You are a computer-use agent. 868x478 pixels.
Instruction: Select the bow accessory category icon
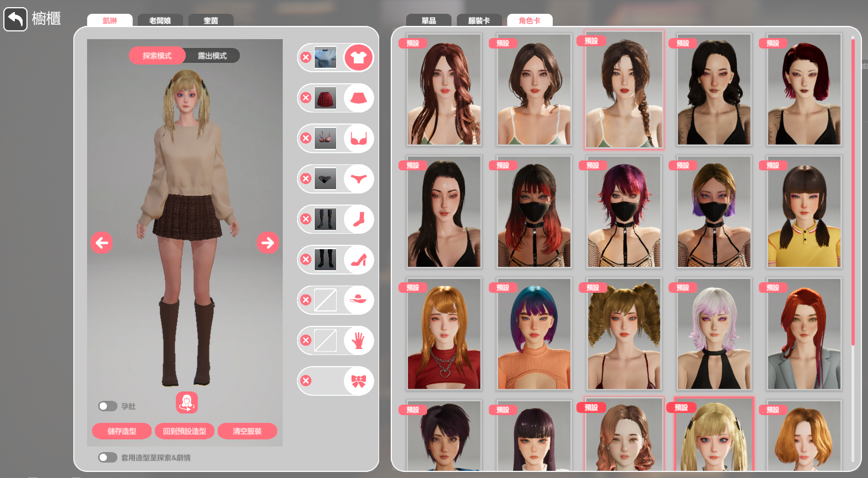pos(358,381)
